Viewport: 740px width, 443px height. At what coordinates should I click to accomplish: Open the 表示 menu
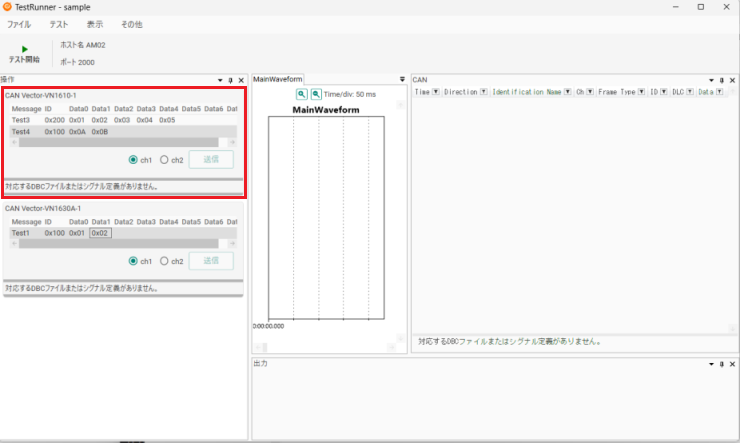point(94,23)
